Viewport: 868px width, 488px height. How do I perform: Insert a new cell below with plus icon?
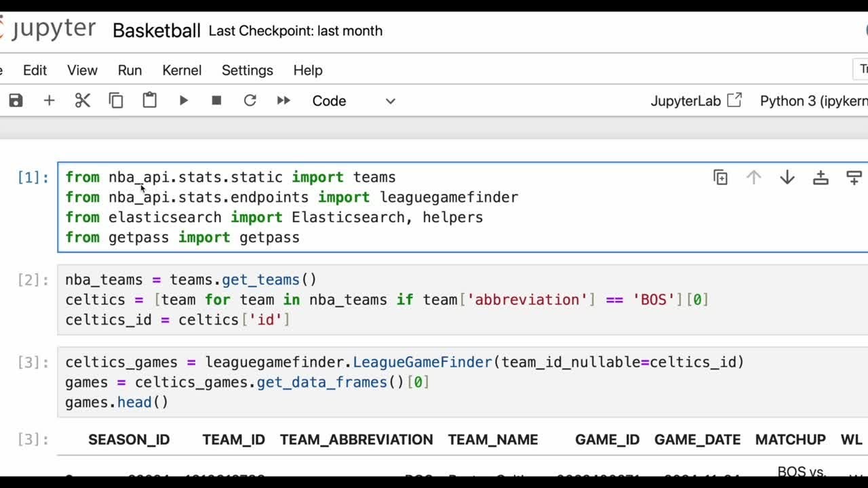(49, 100)
